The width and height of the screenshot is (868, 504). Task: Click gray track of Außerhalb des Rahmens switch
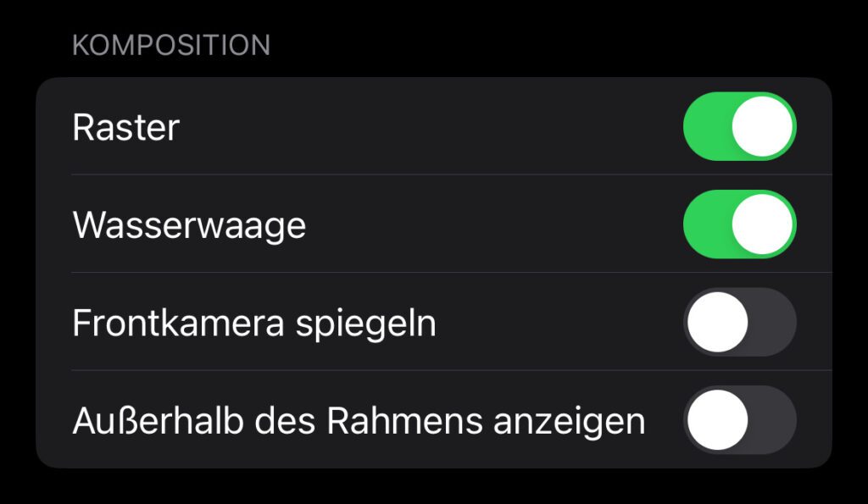pos(773,420)
